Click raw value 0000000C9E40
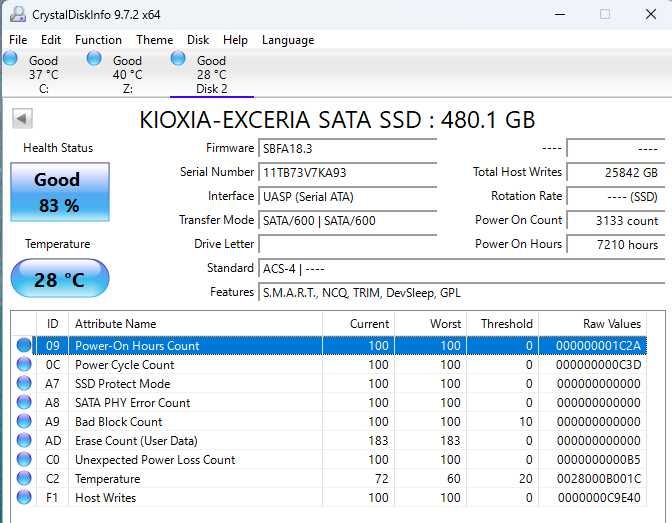The width and height of the screenshot is (672, 523). [x=599, y=498]
